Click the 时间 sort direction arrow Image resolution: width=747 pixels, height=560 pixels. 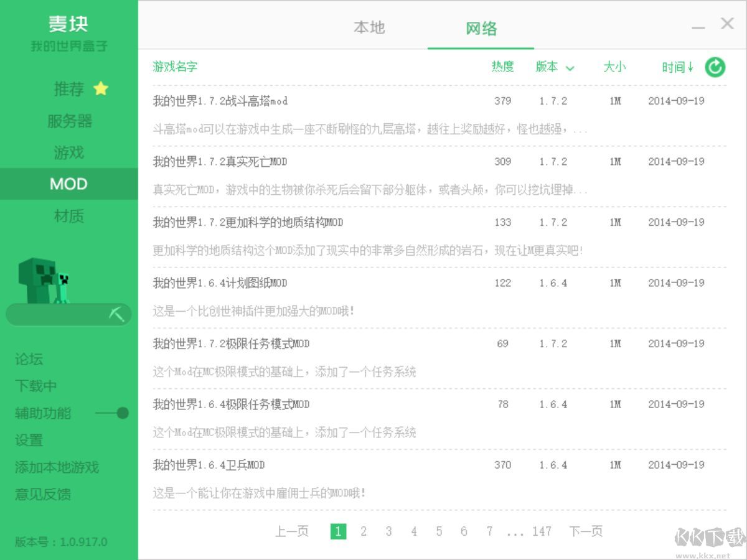tap(690, 68)
